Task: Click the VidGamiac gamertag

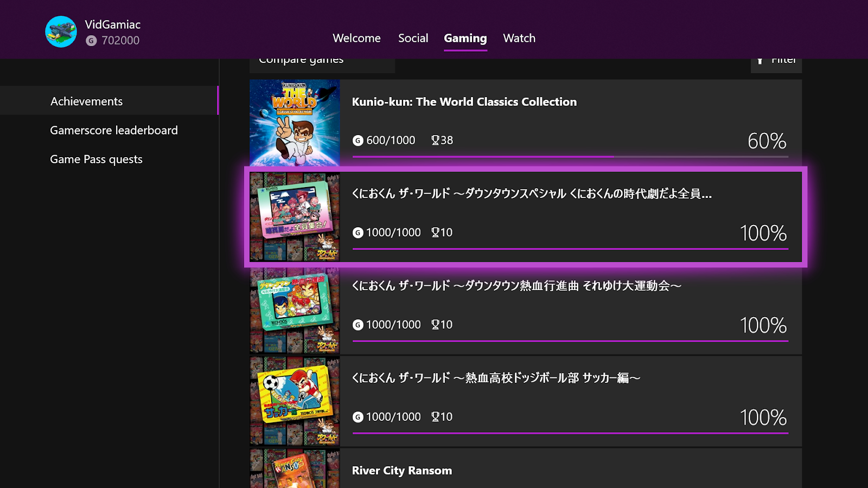Action: (113, 24)
